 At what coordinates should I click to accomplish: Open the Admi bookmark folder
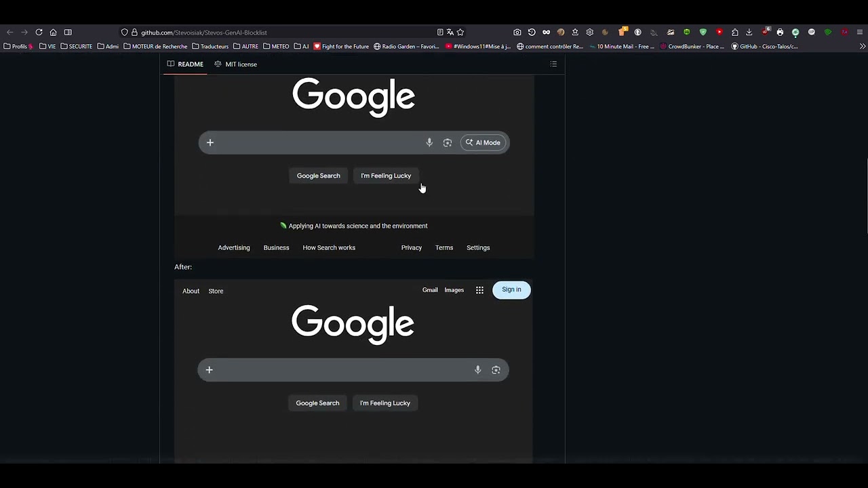pyautogui.click(x=108, y=46)
